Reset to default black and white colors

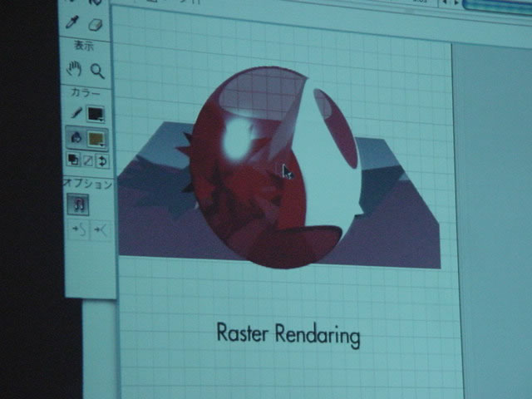click(x=73, y=160)
